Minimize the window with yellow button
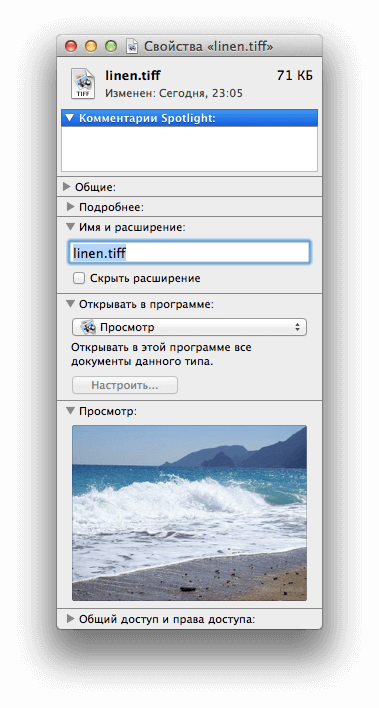The width and height of the screenshot is (379, 708). 91,46
